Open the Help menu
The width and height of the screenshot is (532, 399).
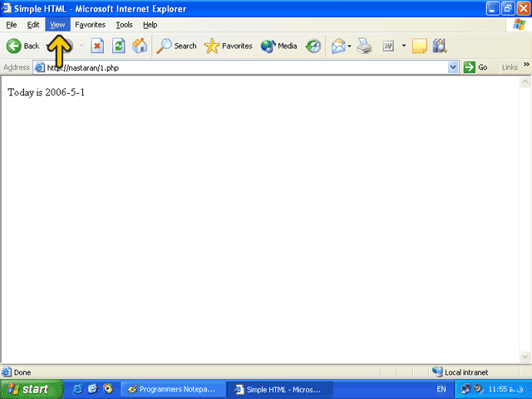tap(150, 25)
